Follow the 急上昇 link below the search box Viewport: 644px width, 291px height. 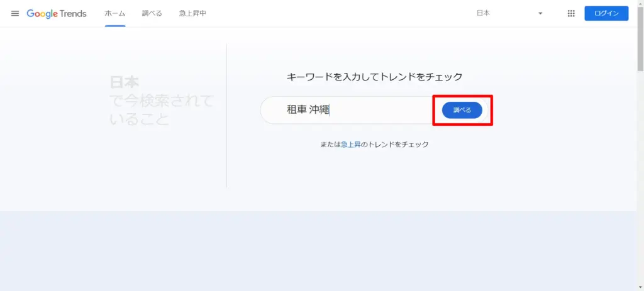pos(351,145)
